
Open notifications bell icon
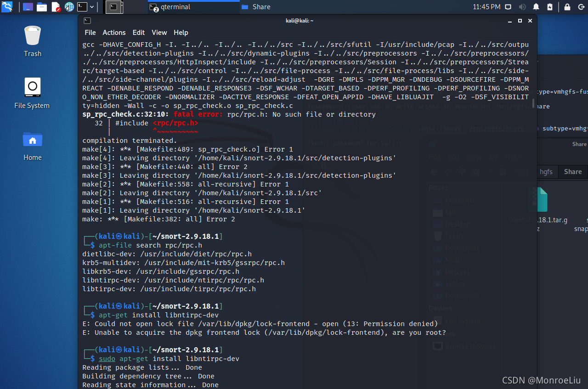(536, 7)
